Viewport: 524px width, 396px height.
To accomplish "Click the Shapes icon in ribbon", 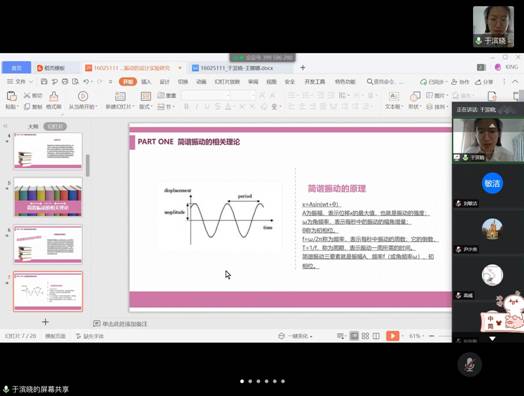I will click(x=415, y=96).
